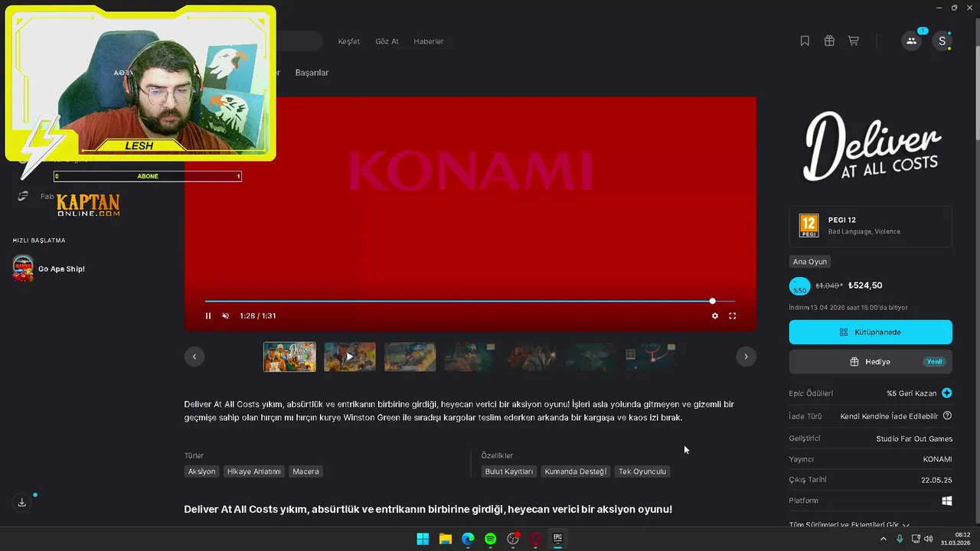Open refund type help icon
Screen dimensions: 980x551
947,416
